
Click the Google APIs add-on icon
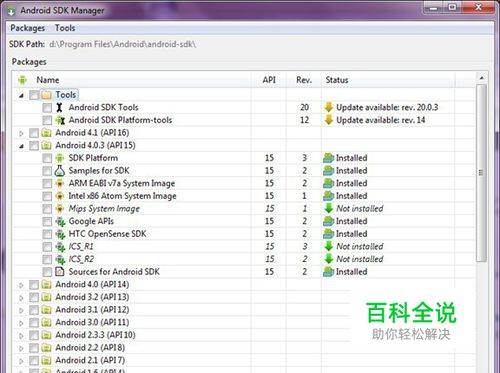(x=60, y=222)
